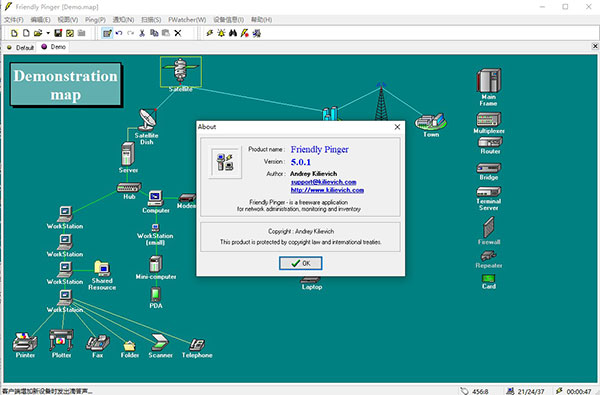Select the Multiplexer device icon
The height and width of the screenshot is (395, 600).
click(x=489, y=119)
